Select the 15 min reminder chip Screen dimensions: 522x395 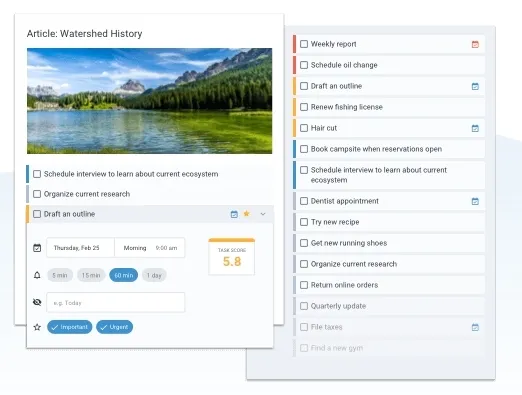click(x=91, y=275)
